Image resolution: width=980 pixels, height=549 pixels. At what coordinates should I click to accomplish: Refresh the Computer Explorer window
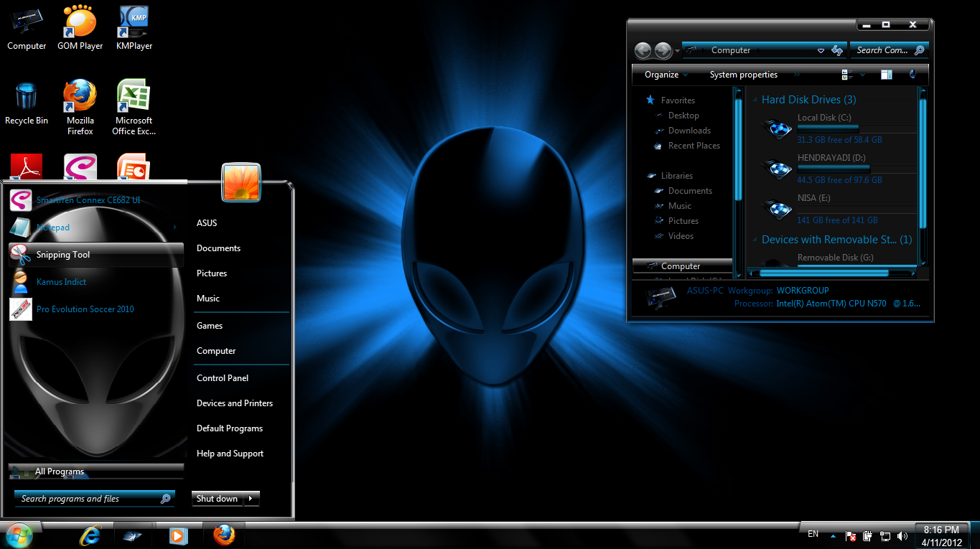pyautogui.click(x=836, y=50)
